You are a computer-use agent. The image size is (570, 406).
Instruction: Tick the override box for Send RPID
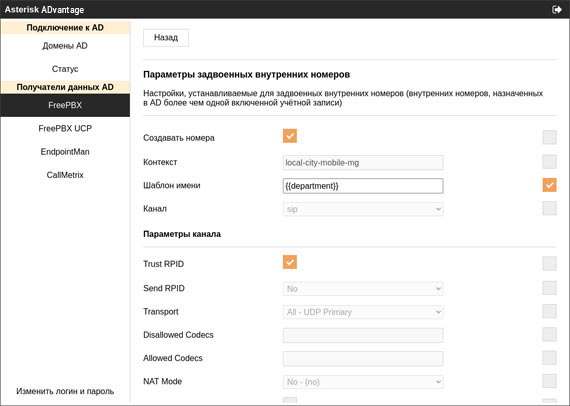coord(549,288)
